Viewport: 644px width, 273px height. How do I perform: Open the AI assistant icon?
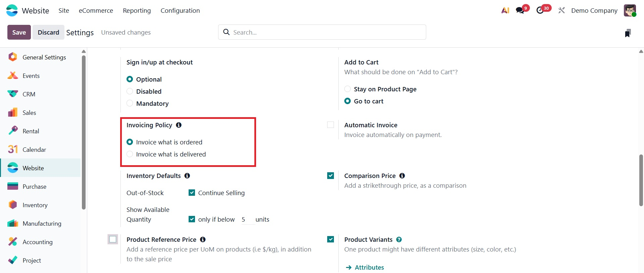(505, 10)
